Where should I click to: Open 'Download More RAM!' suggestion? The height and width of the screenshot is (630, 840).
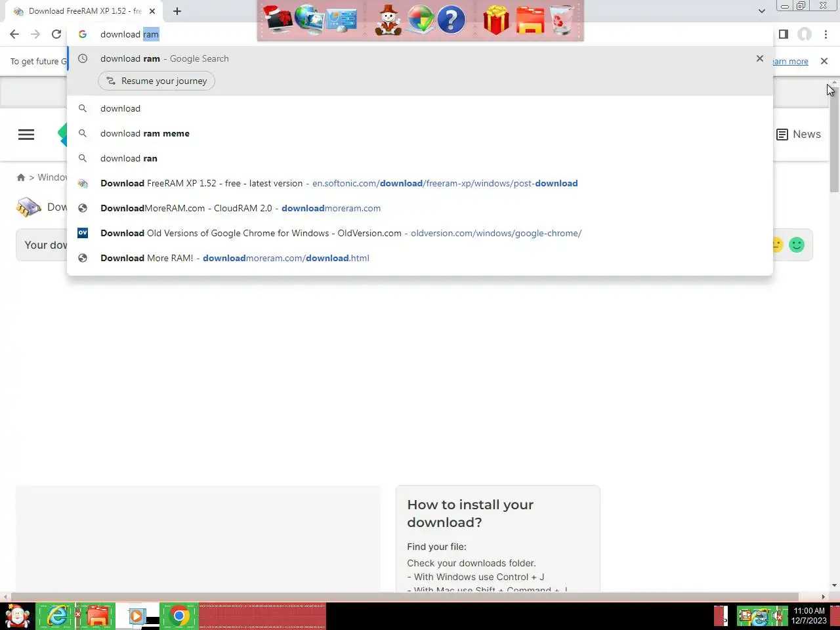[420, 258]
